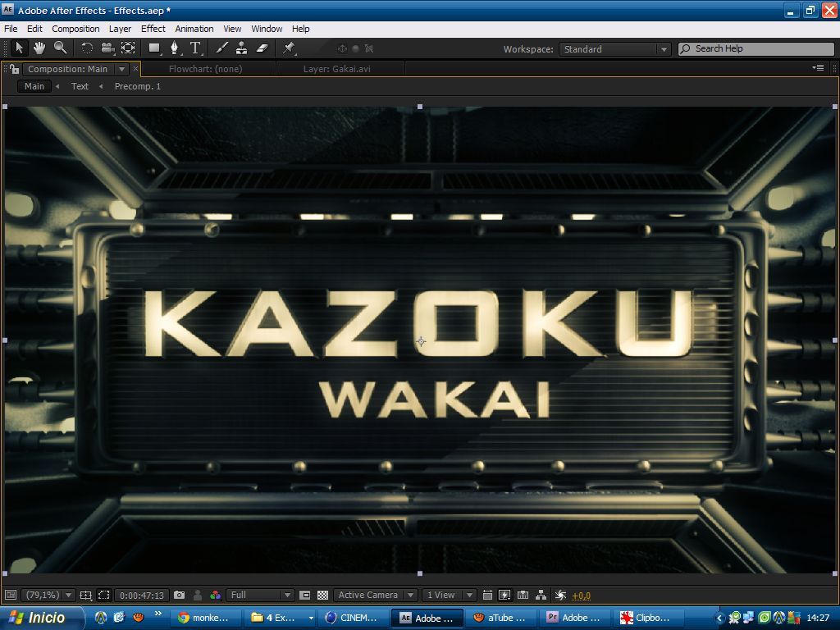Screen dimensions: 840x630
Task: Navigate to the Precomp. 1 breadcrumb
Action: 138,86
